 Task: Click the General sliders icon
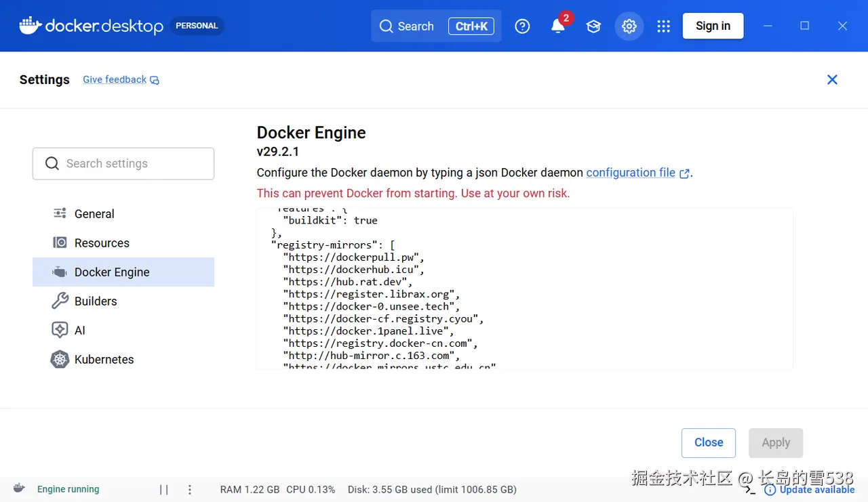click(x=60, y=213)
